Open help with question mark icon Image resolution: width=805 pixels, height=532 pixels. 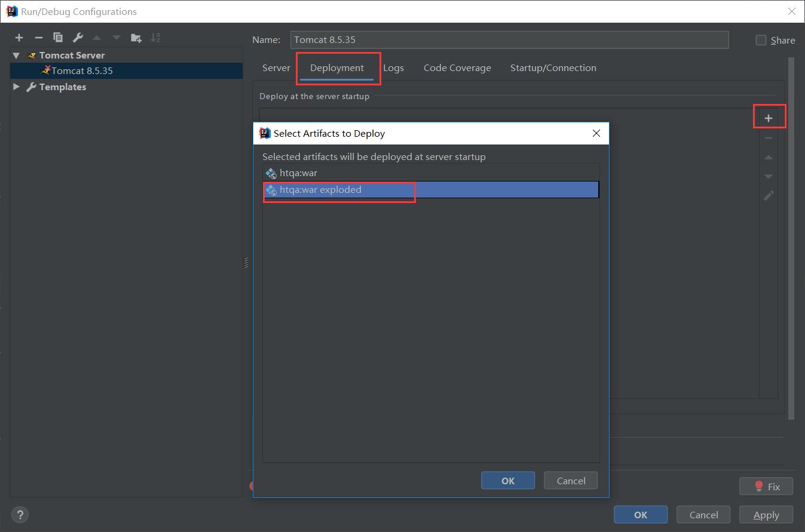pyautogui.click(x=20, y=515)
